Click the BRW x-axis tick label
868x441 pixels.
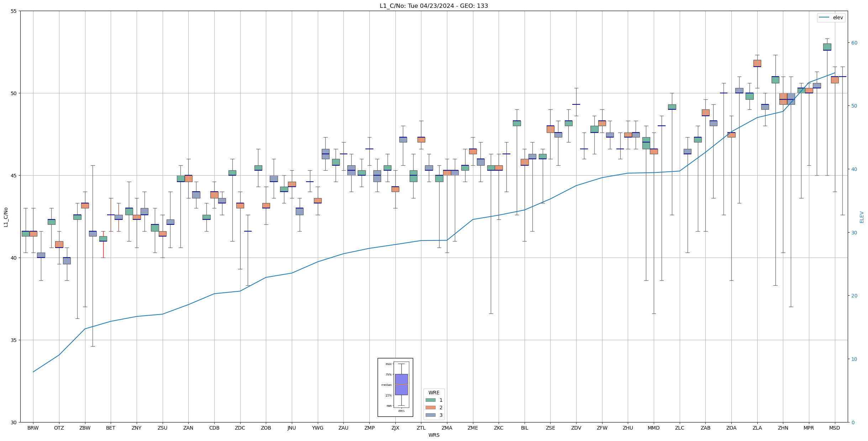pyautogui.click(x=33, y=428)
